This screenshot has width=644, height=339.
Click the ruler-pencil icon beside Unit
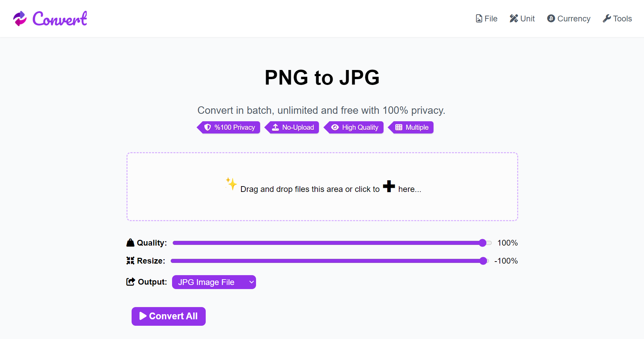513,18
